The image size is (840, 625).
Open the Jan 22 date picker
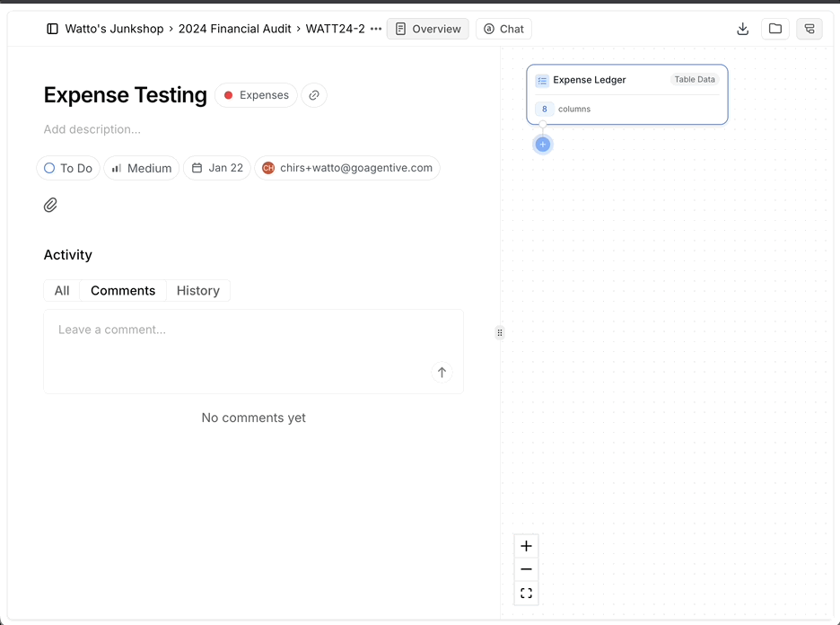[x=216, y=168]
